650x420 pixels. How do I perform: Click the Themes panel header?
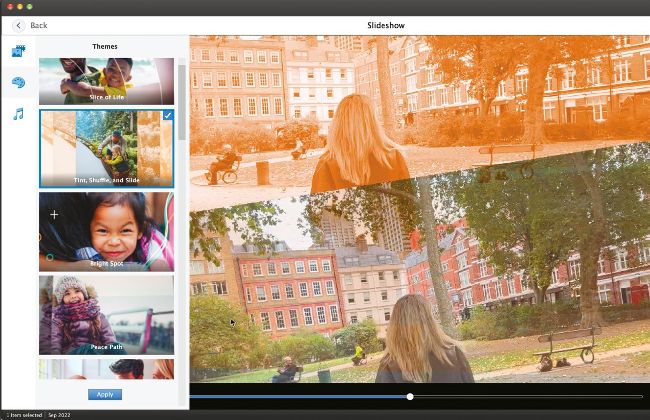pos(105,46)
